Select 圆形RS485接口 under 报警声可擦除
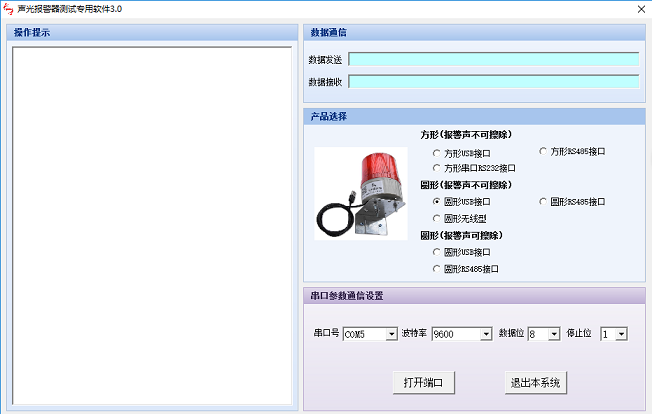The height and width of the screenshot is (414, 652). (x=466, y=269)
